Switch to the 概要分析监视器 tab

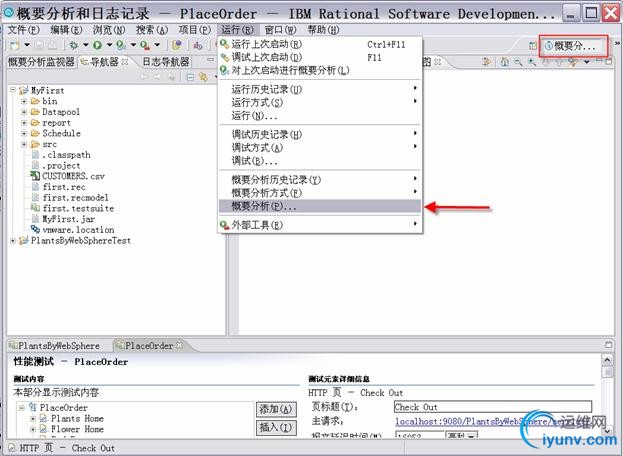tap(41, 62)
